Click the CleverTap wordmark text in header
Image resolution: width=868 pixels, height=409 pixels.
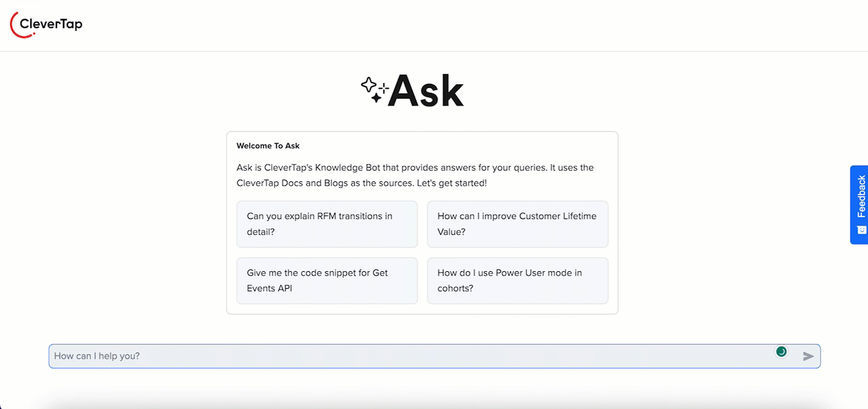coord(51,24)
